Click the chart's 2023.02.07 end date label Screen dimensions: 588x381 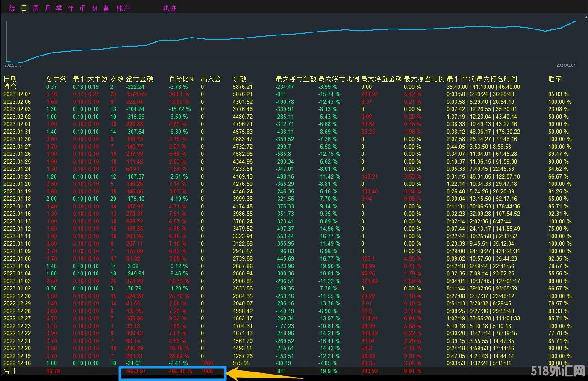(566, 65)
